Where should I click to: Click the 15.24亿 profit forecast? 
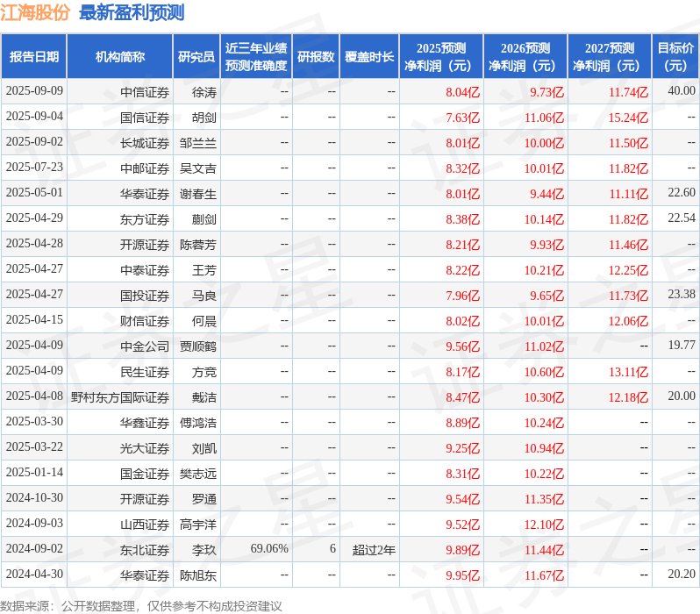click(629, 118)
